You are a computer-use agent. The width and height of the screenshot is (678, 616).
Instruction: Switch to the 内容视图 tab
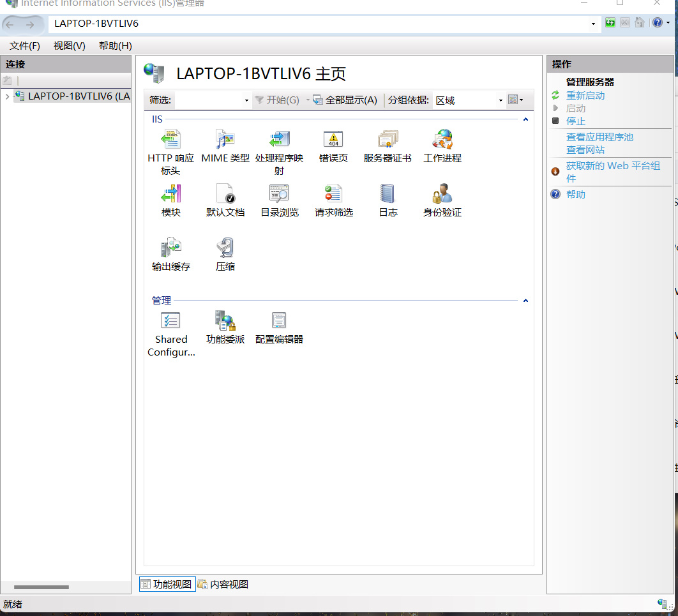click(x=223, y=585)
